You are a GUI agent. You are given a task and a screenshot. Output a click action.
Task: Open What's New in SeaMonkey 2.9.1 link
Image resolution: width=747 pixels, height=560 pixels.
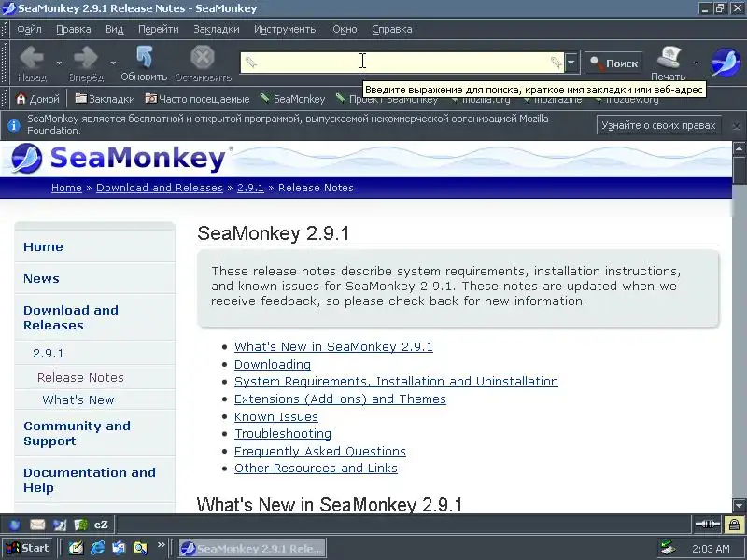coord(333,346)
